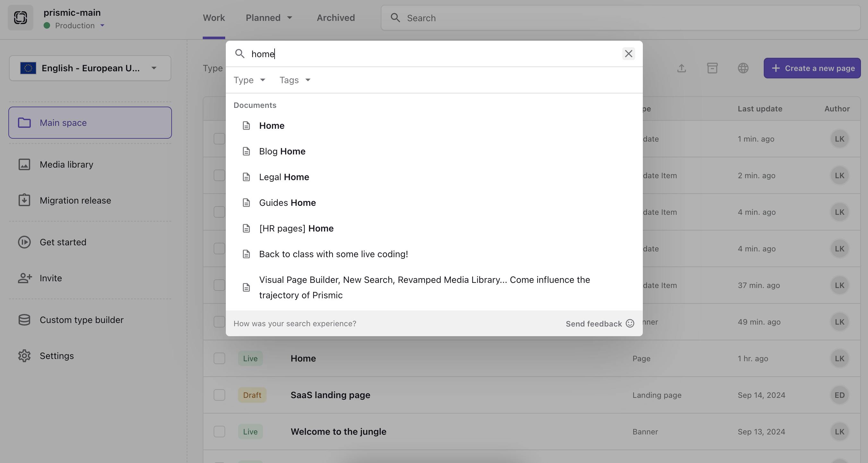The height and width of the screenshot is (463, 868).
Task: Click the Send feedback smiley icon
Action: pos(630,323)
